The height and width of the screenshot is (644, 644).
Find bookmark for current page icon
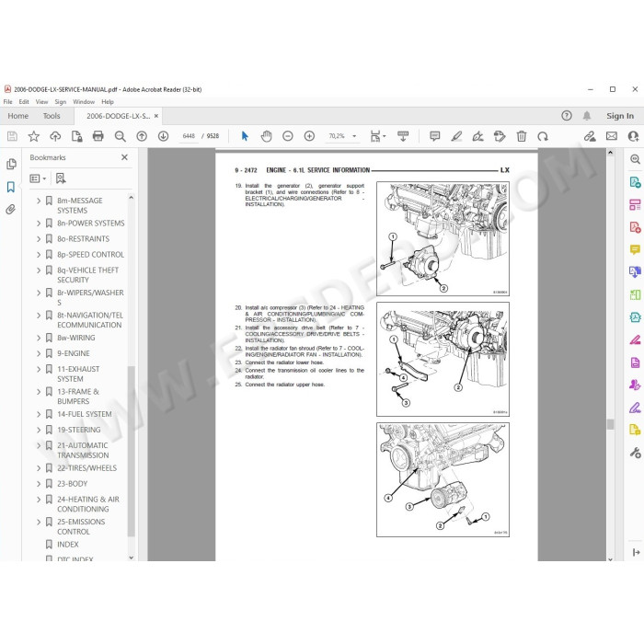point(61,178)
